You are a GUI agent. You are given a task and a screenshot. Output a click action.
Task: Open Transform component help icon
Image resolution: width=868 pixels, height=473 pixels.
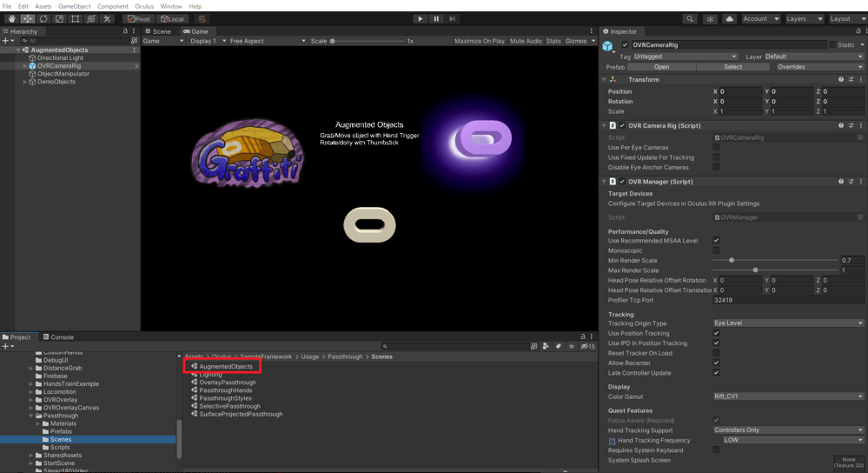841,80
